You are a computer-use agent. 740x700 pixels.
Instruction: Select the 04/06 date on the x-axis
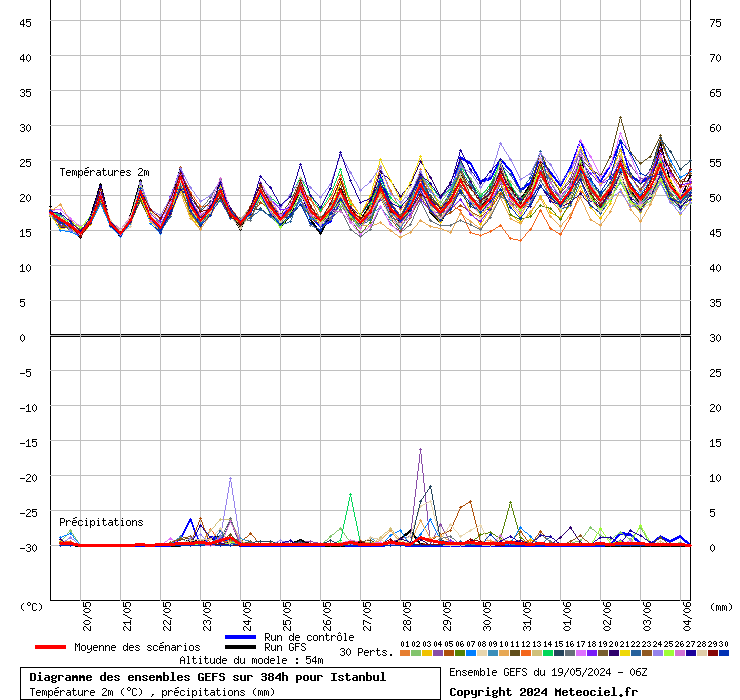(687, 612)
